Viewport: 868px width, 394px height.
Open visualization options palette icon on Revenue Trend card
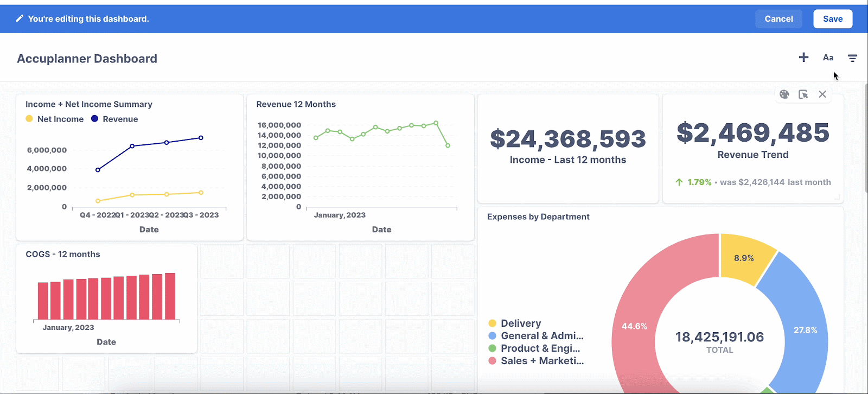point(784,94)
